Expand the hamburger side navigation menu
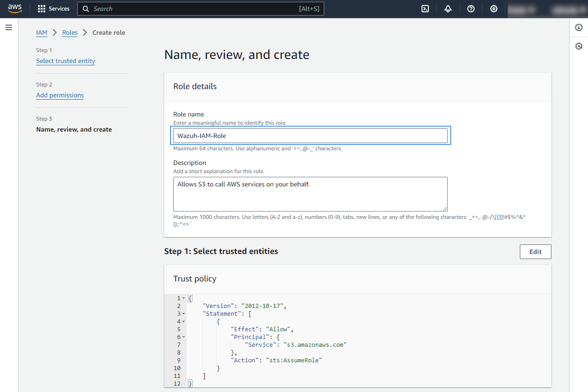Image resolution: width=588 pixels, height=392 pixels. coord(8,28)
